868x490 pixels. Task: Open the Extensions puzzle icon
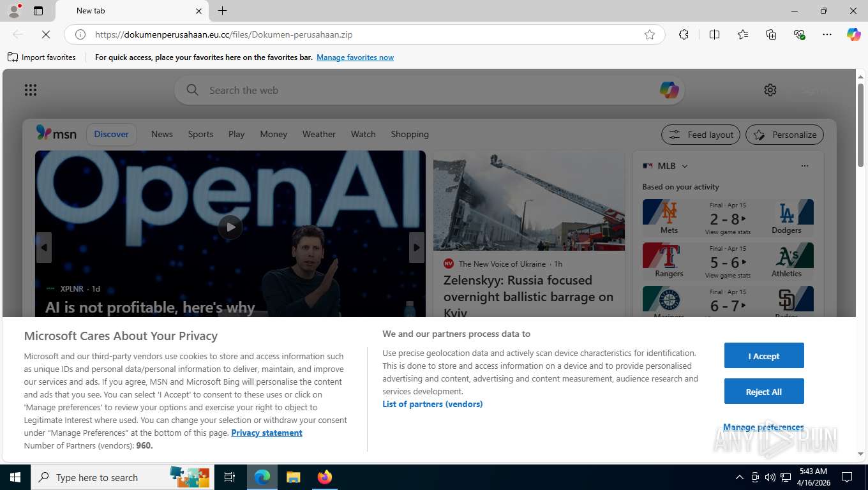point(684,34)
